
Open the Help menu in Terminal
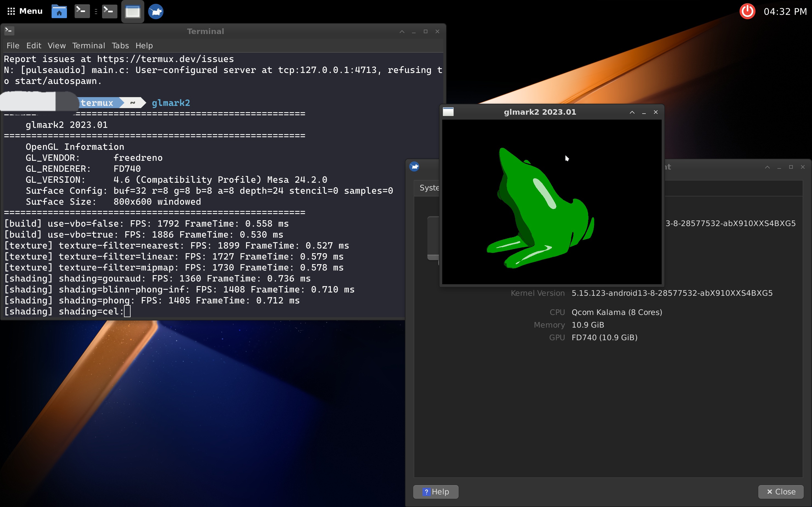[x=144, y=45]
